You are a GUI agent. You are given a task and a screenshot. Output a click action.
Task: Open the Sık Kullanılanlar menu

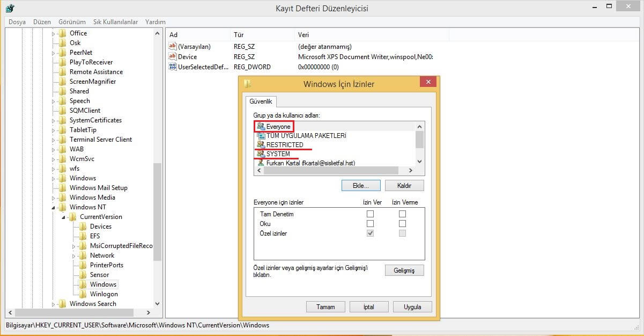click(x=116, y=22)
